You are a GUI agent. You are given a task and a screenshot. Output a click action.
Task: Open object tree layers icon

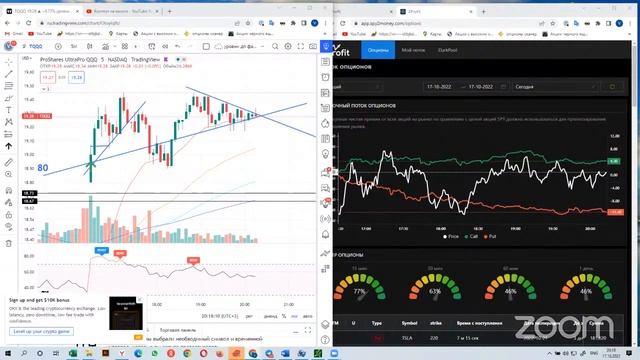click(x=325, y=324)
